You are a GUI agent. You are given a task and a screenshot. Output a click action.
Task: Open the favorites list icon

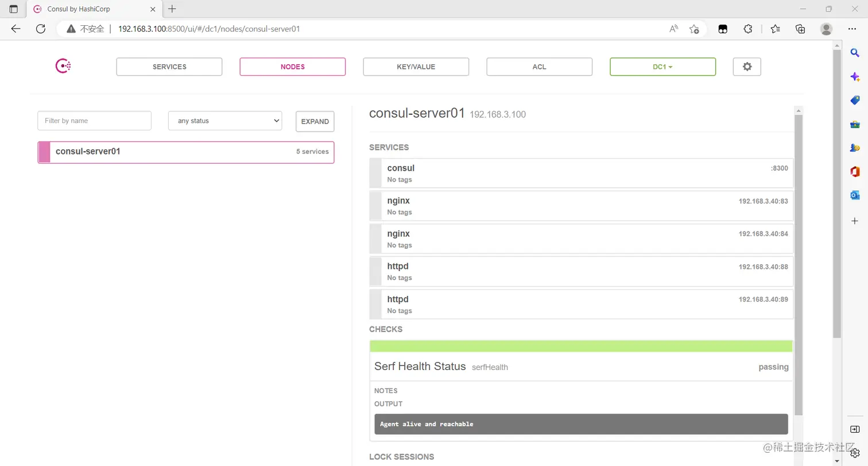pyautogui.click(x=776, y=29)
